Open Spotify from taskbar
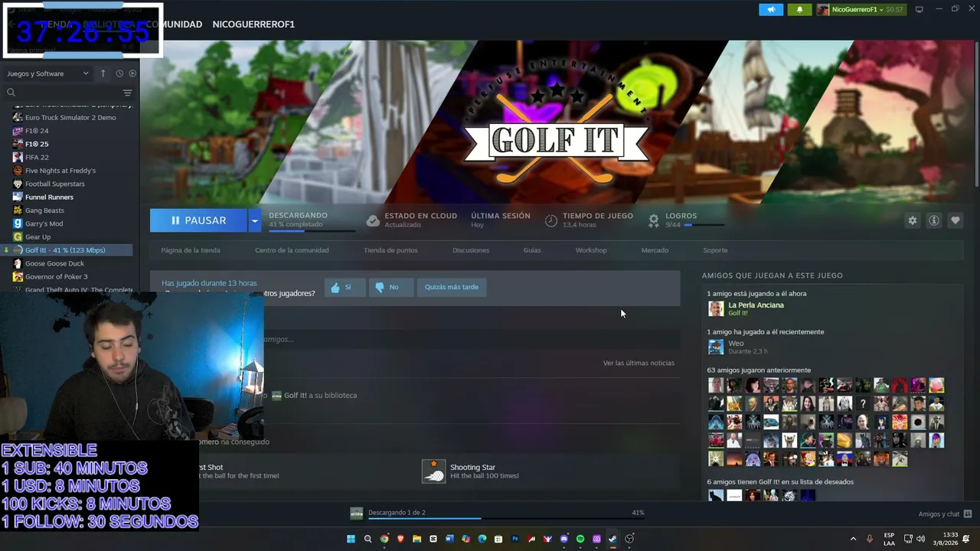The height and width of the screenshot is (551, 980). [580, 539]
